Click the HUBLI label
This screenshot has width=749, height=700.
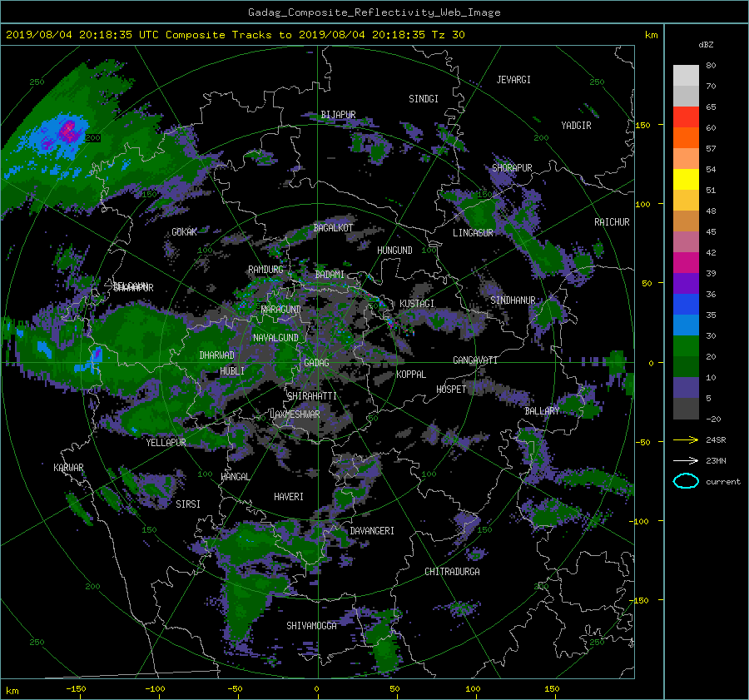point(232,371)
